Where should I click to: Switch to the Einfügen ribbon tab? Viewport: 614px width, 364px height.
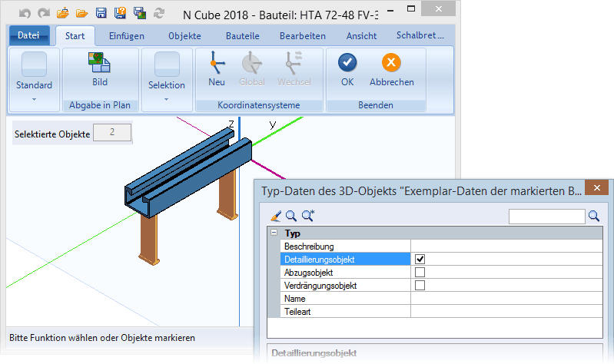127,36
